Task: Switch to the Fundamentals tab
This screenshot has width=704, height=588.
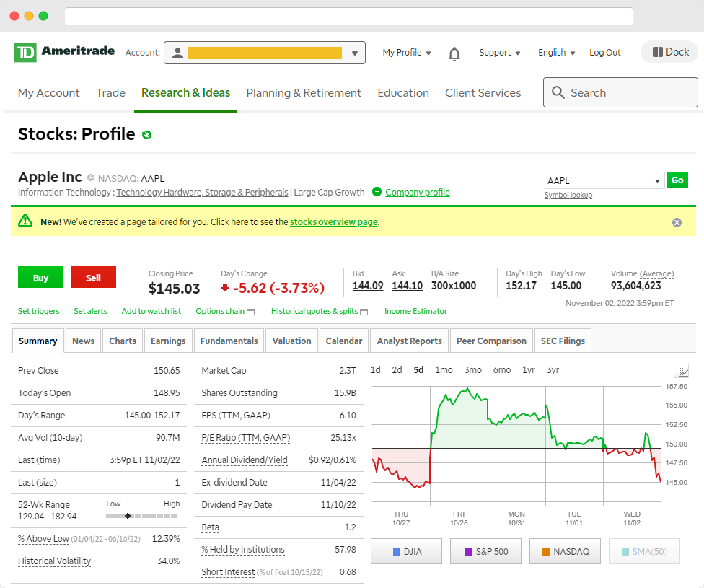Action: click(x=229, y=341)
